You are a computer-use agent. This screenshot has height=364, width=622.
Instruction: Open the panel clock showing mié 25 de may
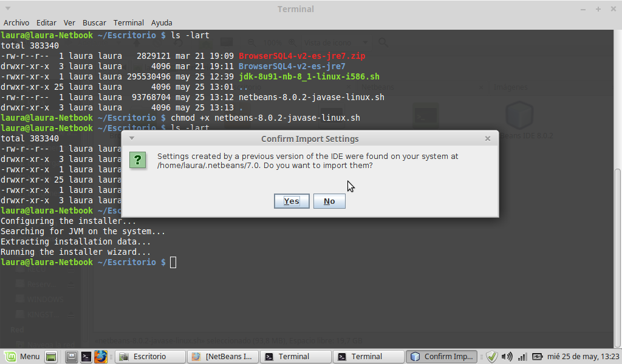pos(583,357)
